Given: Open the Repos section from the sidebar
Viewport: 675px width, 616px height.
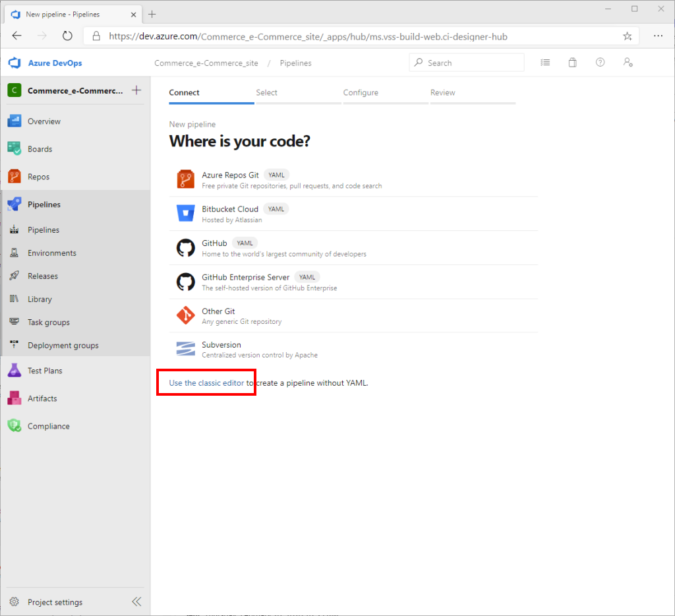Looking at the screenshot, I should pyautogui.click(x=38, y=176).
